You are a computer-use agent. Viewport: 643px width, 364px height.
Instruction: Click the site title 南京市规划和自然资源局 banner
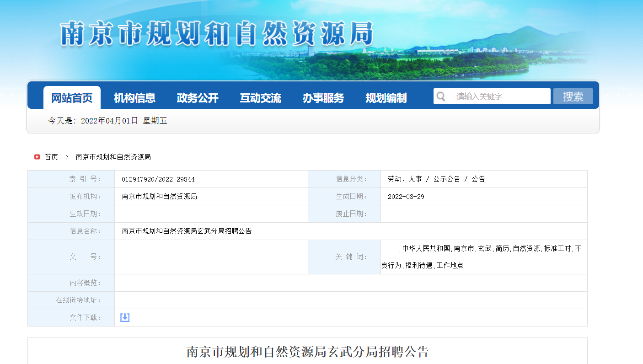coord(217,33)
